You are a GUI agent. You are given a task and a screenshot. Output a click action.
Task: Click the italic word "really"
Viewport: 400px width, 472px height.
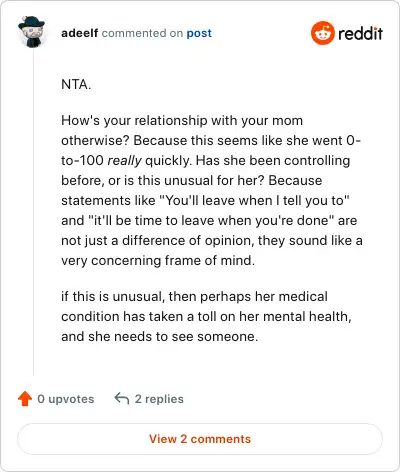pos(125,161)
